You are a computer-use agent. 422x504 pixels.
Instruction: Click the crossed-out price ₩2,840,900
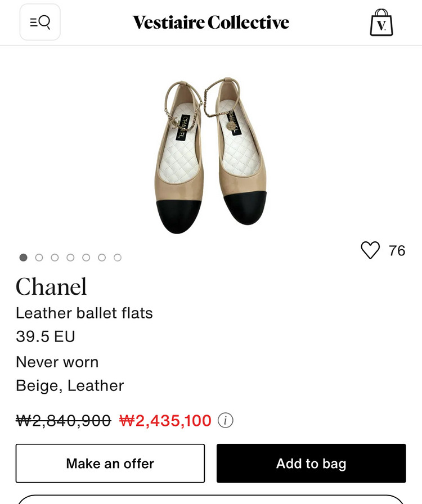pos(64,420)
